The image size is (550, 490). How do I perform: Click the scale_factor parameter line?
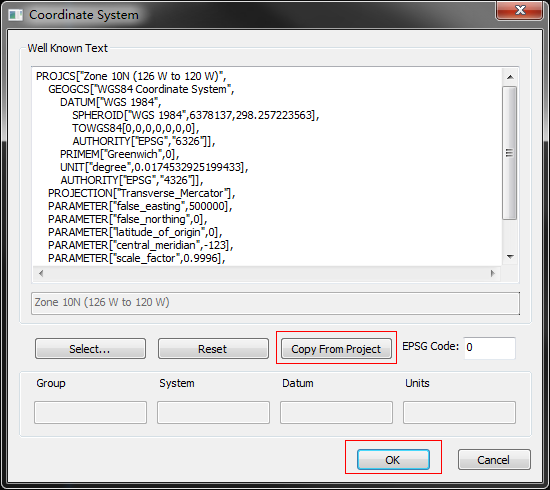click(x=136, y=258)
